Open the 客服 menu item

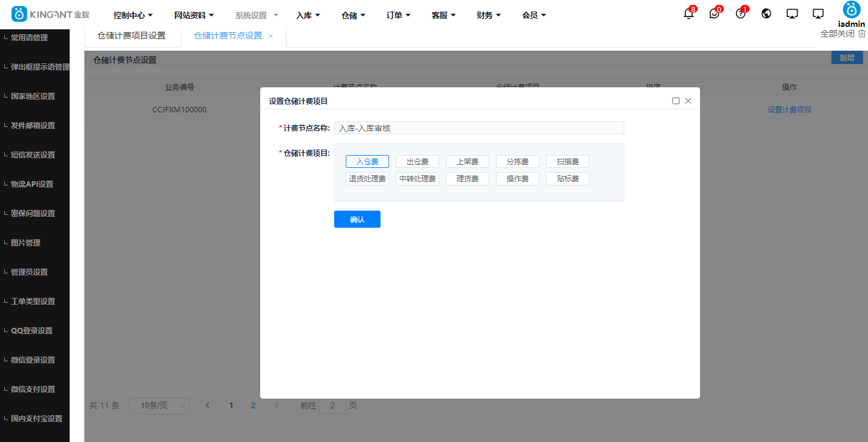click(x=443, y=15)
